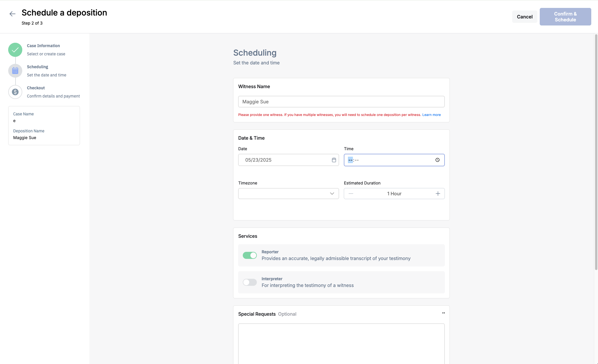The image size is (598, 364).
Task: Click the back arrow icon
Action: point(12,14)
